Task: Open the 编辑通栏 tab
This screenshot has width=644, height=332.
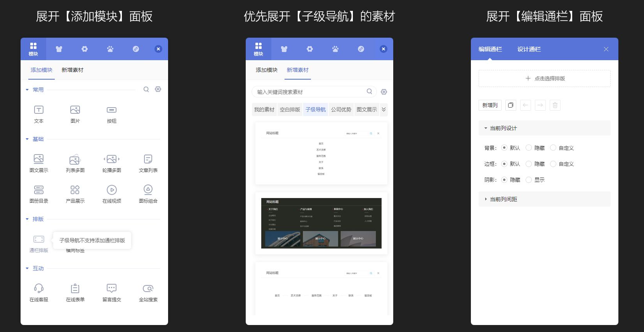Action: [x=490, y=49]
